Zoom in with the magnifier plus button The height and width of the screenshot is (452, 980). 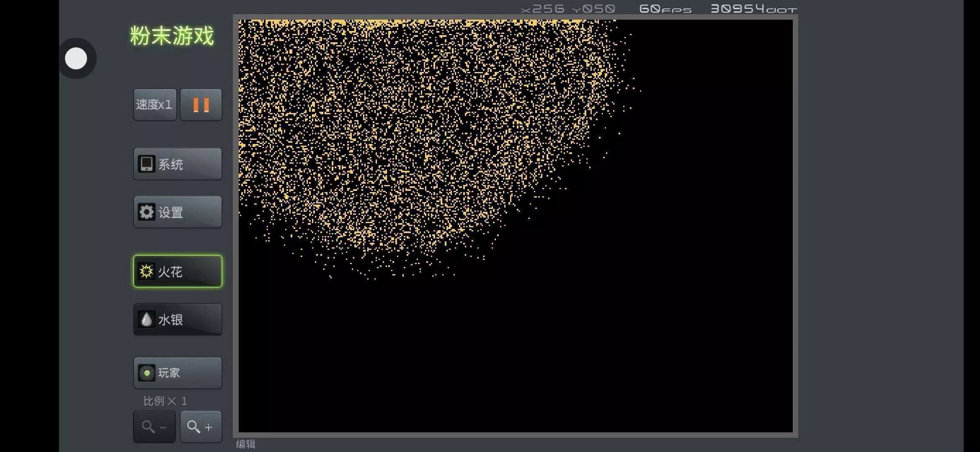pyautogui.click(x=201, y=427)
